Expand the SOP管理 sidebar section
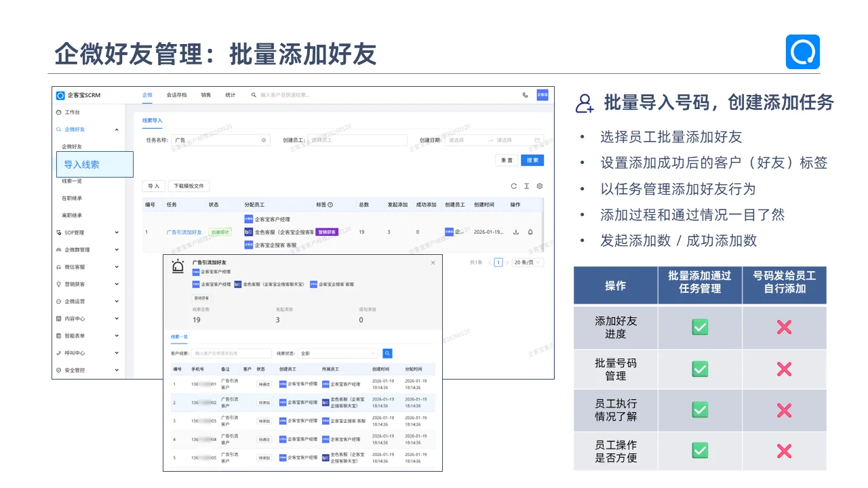Image resolution: width=868 pixels, height=488 pixels. click(117, 232)
